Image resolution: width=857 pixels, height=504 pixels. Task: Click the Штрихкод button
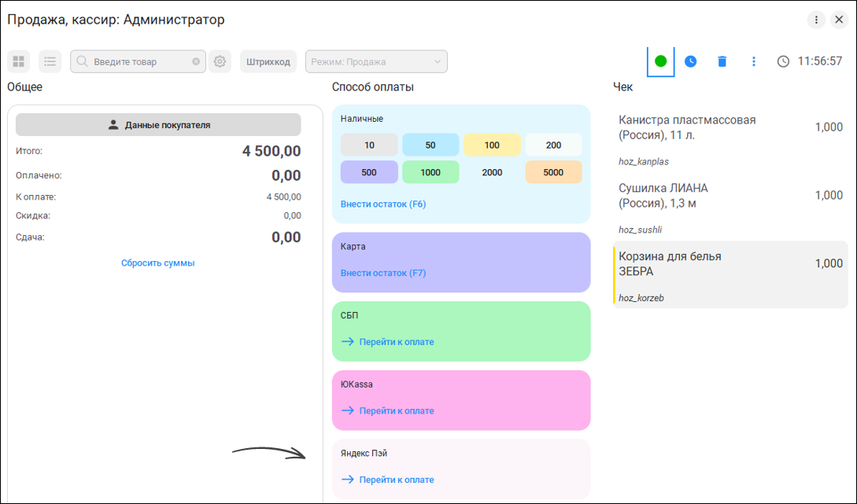(268, 61)
